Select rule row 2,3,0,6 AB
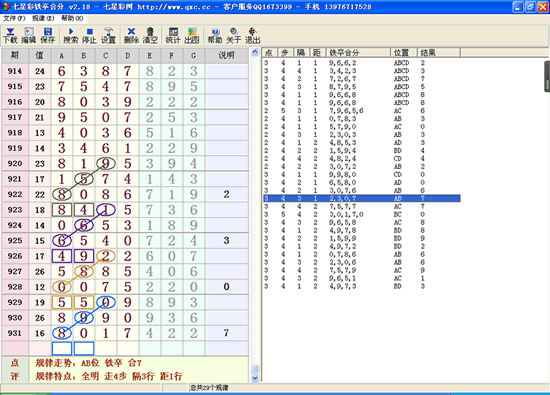 pyautogui.click(x=362, y=262)
